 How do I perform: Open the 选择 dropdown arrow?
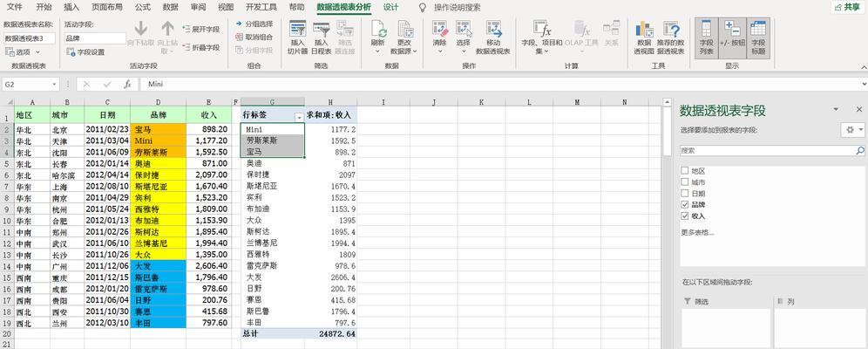[464, 51]
